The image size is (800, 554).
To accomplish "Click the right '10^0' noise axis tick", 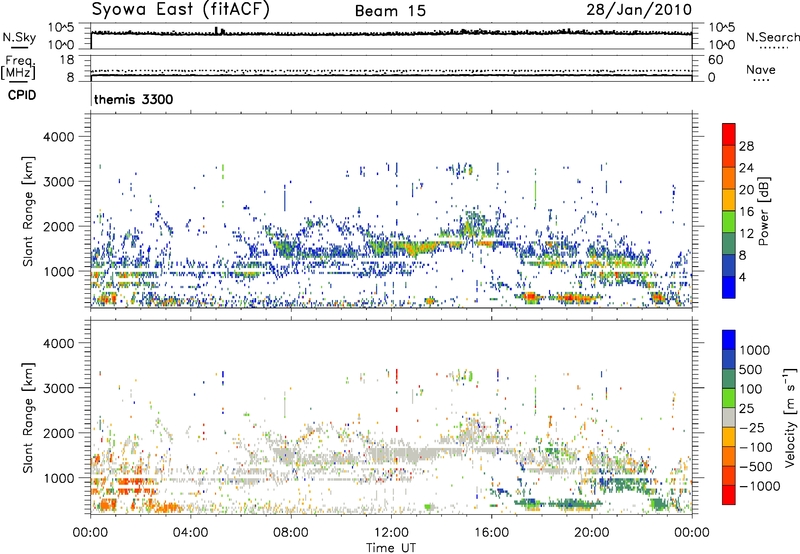I will [721, 45].
